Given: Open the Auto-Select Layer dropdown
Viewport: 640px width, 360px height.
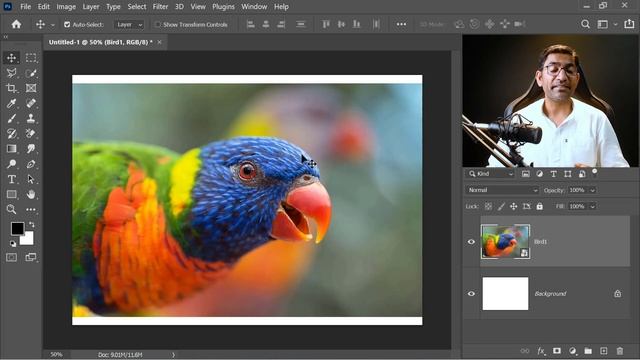Looking at the screenshot, I should (129, 25).
